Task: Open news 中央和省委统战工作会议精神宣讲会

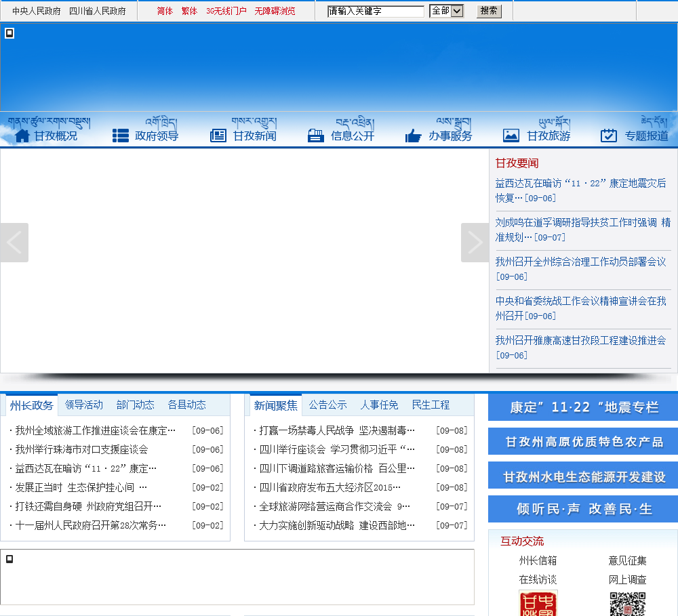Action: tap(581, 308)
